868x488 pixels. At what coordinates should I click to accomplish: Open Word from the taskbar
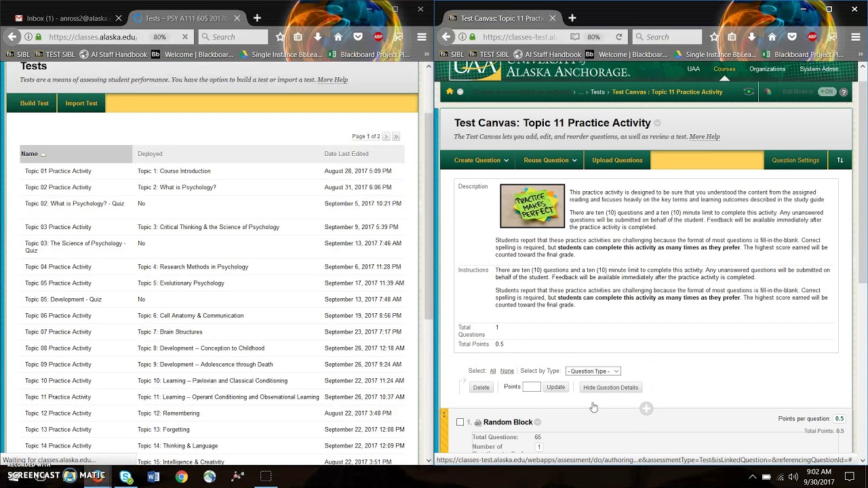tap(153, 476)
